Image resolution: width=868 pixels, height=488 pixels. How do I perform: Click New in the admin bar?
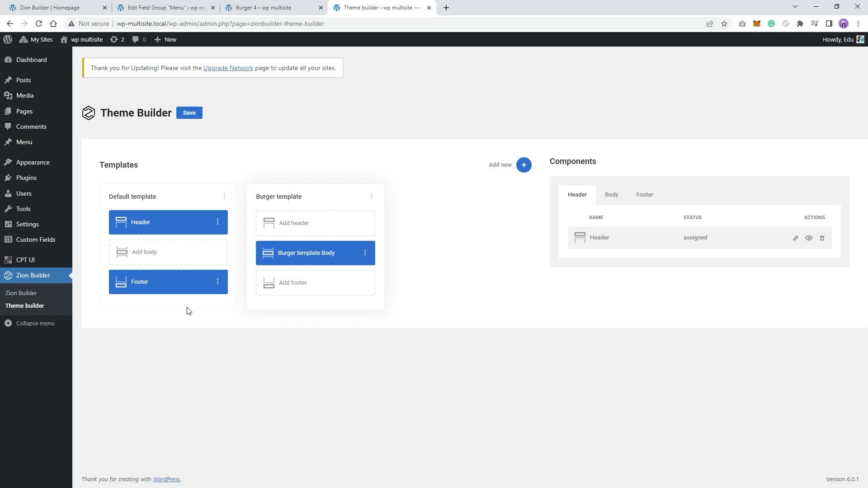(165, 39)
